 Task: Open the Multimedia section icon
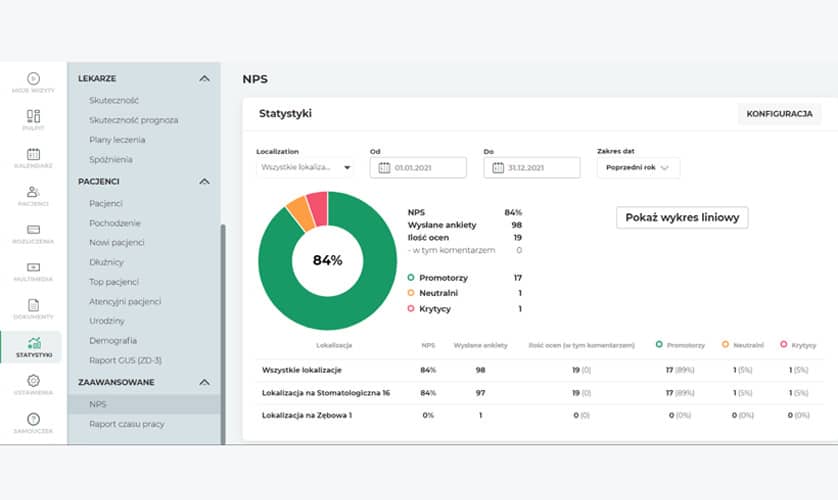click(x=33, y=272)
